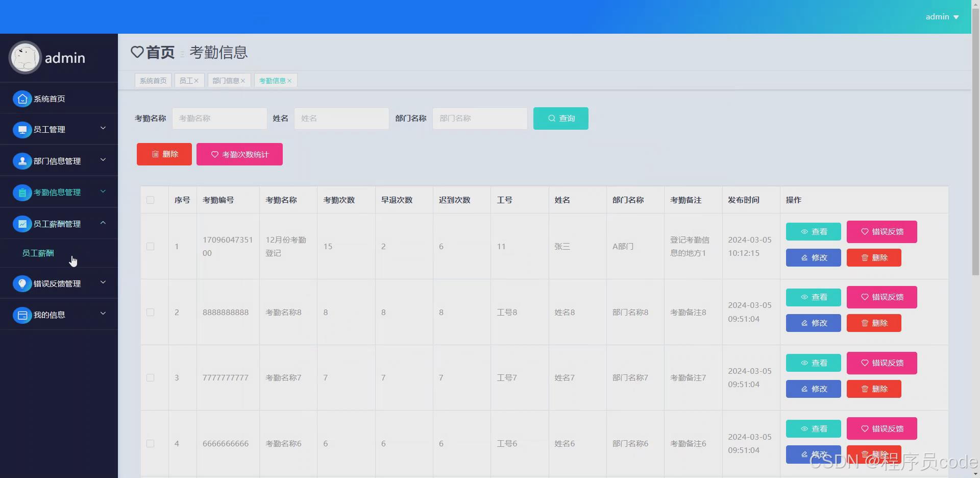Close the 部门信息 tab

pyautogui.click(x=243, y=80)
